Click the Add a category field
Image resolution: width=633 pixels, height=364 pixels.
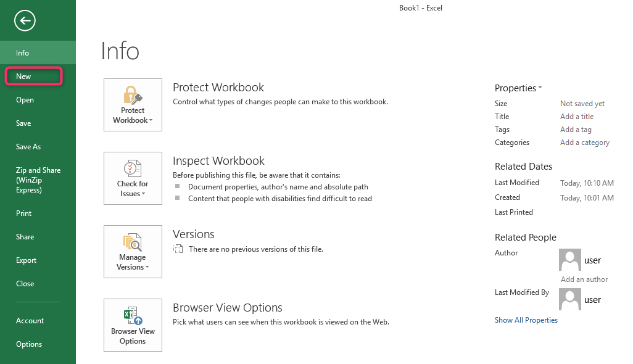(x=584, y=143)
